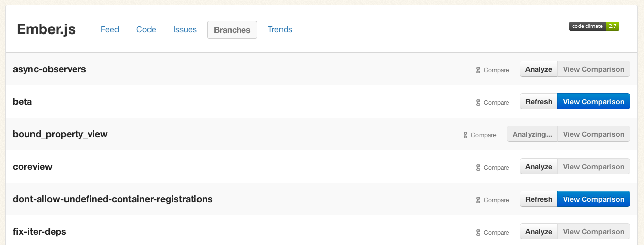View Comparison for the beta branch
The width and height of the screenshot is (644, 245).
point(593,102)
